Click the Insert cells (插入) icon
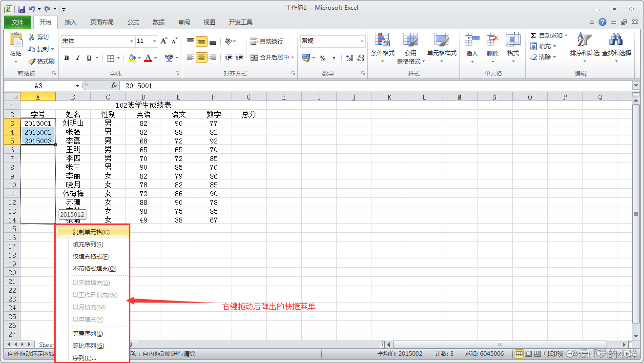Viewport: 644px width, 363px height. [472, 40]
